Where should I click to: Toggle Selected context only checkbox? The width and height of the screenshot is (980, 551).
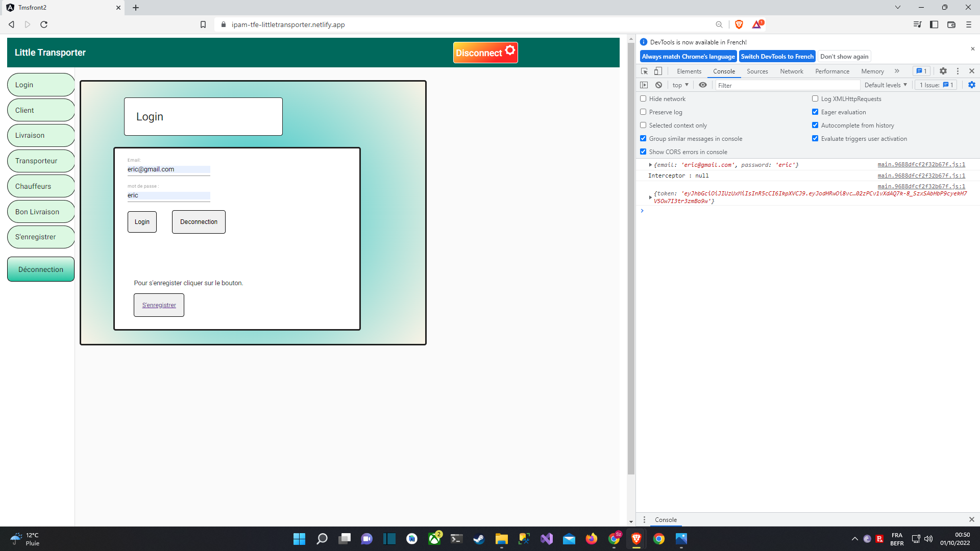pyautogui.click(x=643, y=126)
